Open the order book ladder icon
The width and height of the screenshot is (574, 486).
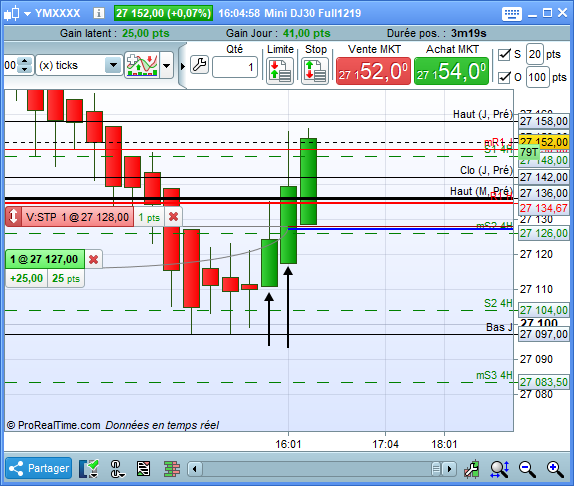point(172,469)
